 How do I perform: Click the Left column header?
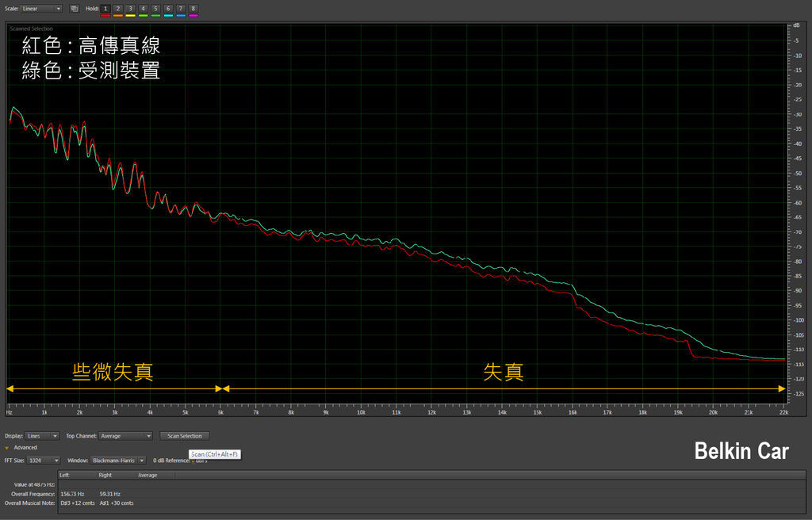pos(65,476)
